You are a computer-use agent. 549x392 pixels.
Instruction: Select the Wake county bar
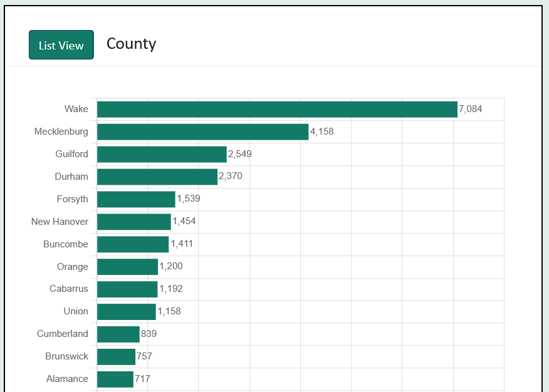(277, 110)
